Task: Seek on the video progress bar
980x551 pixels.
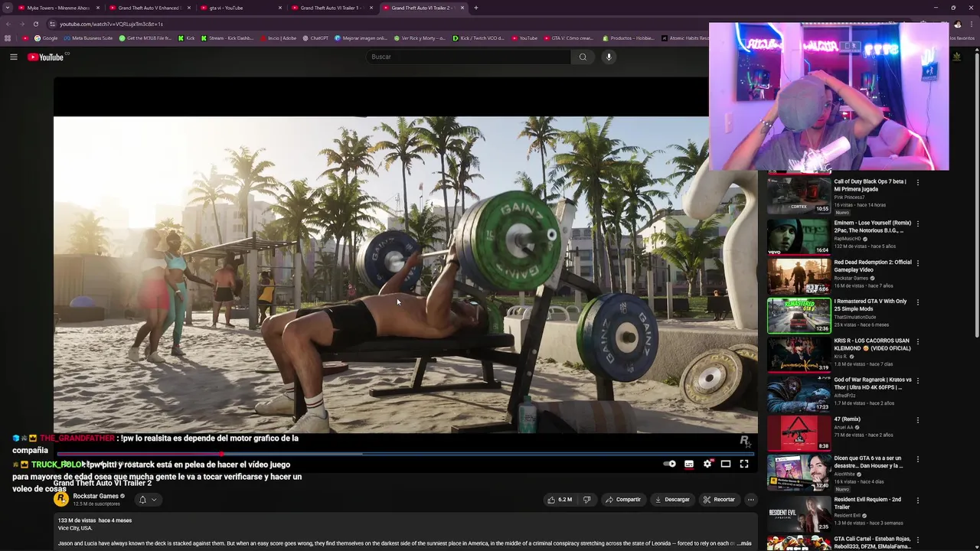Action: point(406,454)
